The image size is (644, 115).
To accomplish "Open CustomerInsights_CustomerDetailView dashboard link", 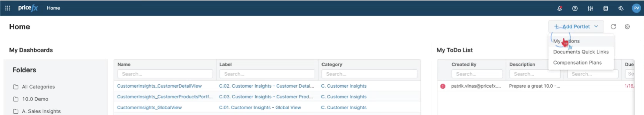I will (x=159, y=86).
